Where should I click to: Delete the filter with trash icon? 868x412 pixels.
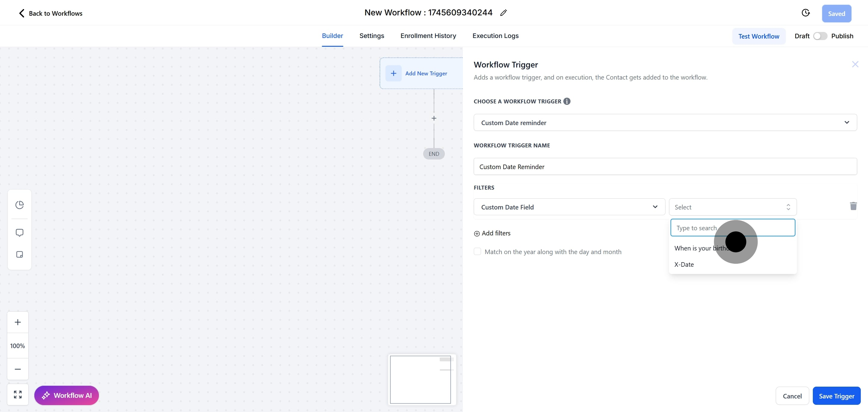click(x=853, y=206)
